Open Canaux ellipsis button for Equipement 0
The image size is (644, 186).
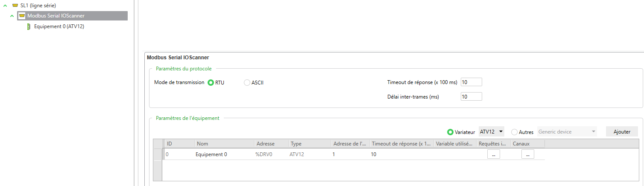[x=527, y=154]
